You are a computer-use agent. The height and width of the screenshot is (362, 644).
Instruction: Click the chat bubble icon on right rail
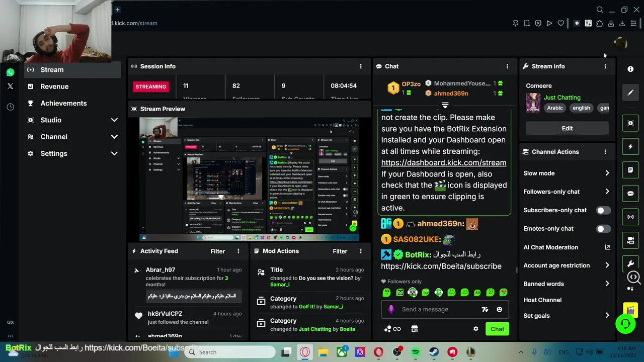[630, 194]
